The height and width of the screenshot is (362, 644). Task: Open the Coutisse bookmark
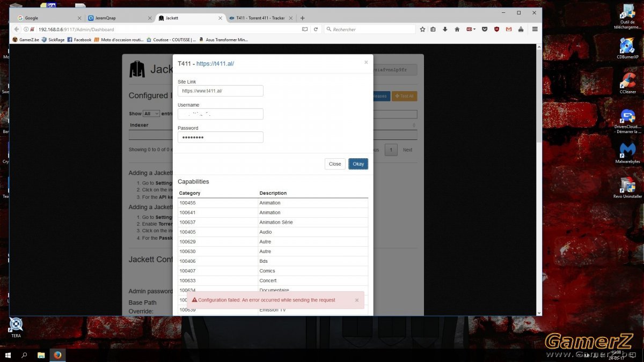pos(171,40)
